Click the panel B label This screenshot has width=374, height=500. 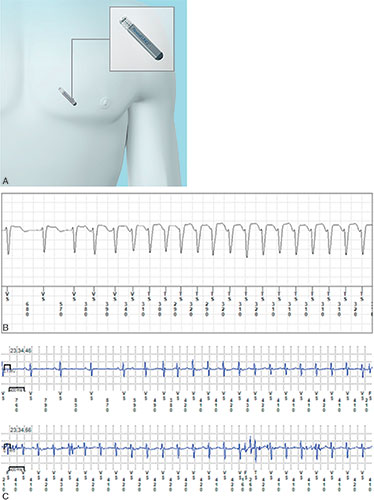coord(5,327)
